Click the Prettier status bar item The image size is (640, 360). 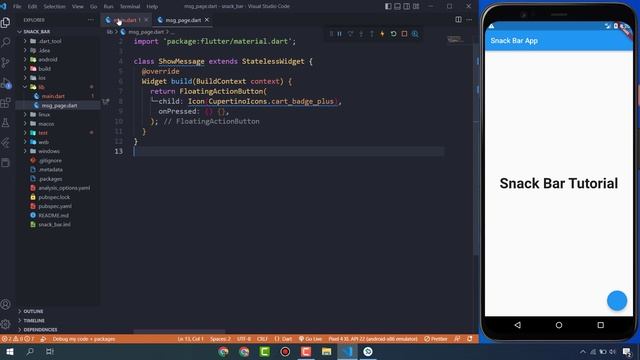point(436,339)
